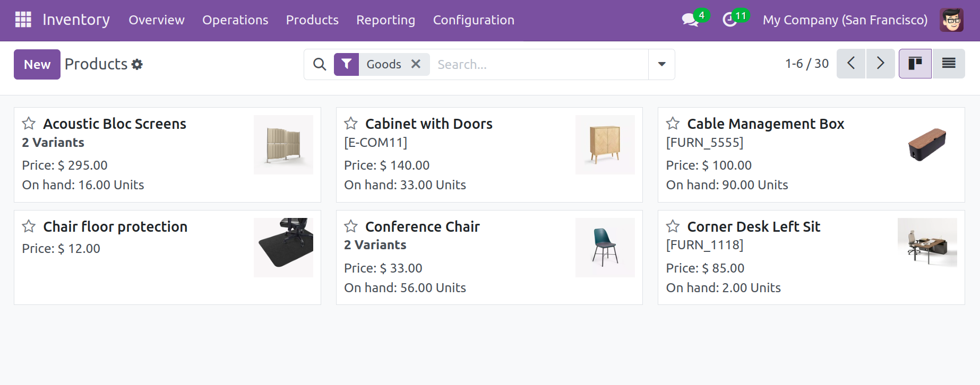
Task: Open the Conversations messaging icon
Action: coord(689,20)
